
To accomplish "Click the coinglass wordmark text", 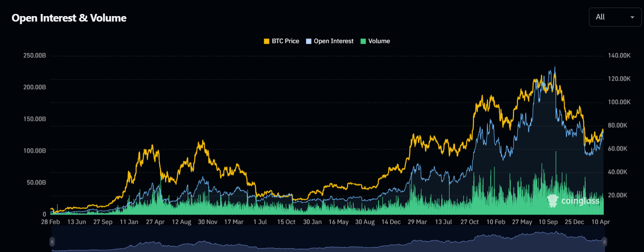I will (581, 201).
